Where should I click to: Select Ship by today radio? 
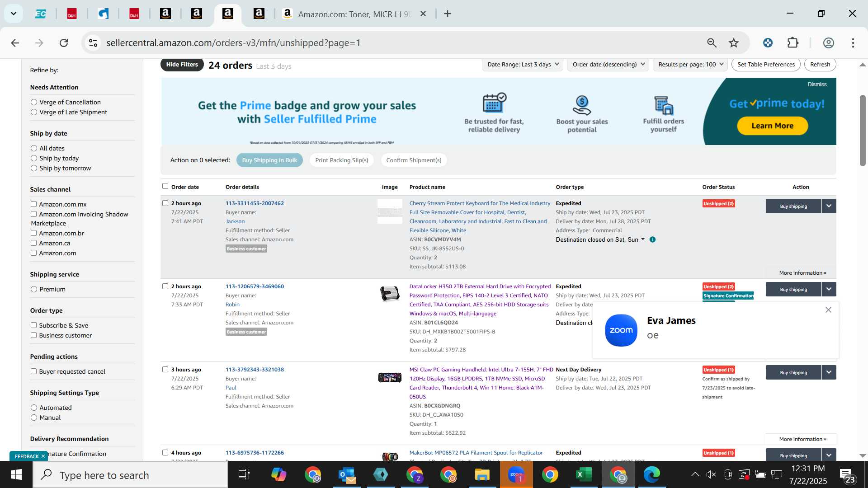(34, 158)
